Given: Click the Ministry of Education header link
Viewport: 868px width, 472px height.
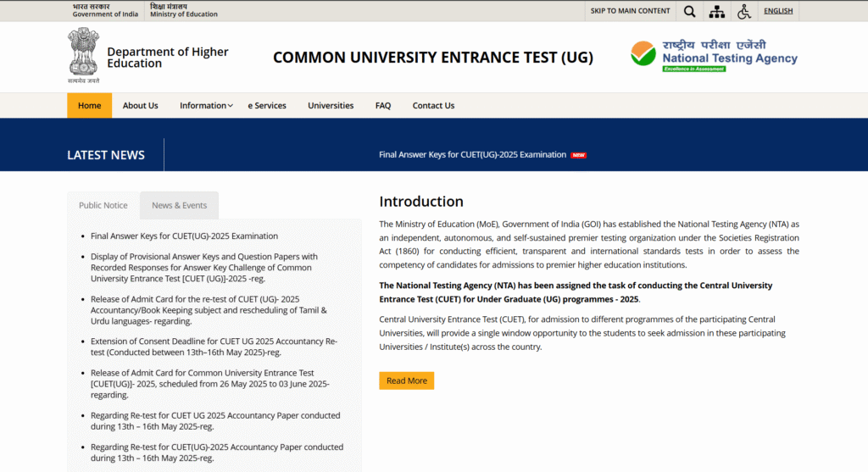Looking at the screenshot, I should pyautogui.click(x=184, y=10).
